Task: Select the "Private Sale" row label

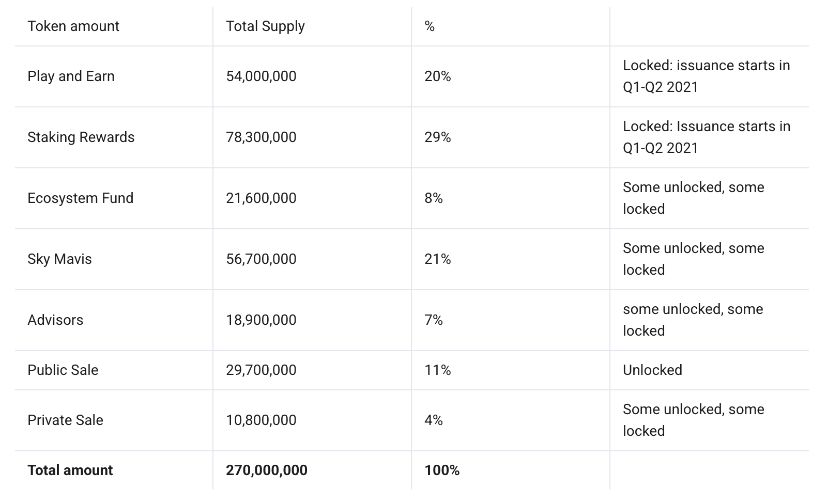Action: (x=65, y=420)
